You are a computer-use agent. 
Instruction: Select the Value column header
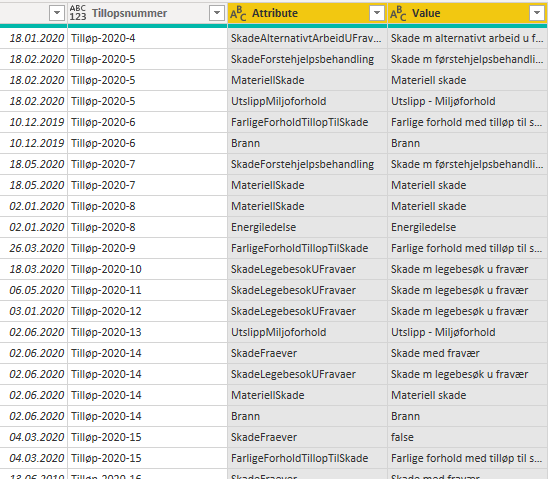468,13
